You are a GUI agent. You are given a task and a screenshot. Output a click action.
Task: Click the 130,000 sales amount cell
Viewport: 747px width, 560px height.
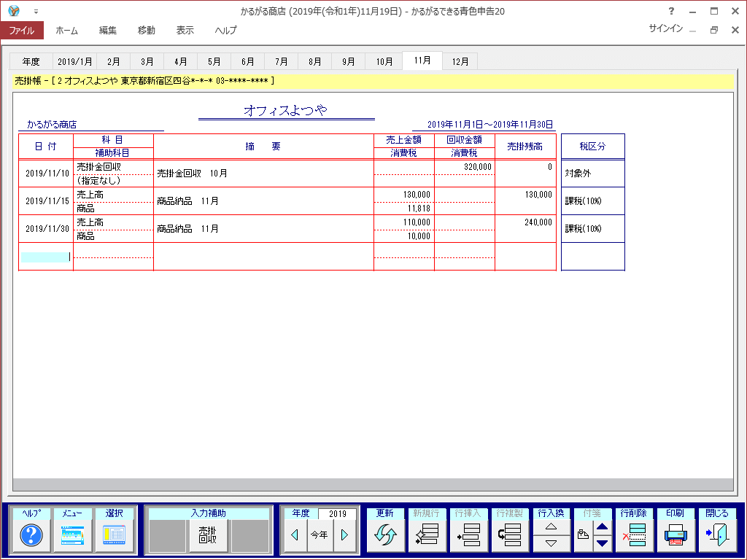pos(404,195)
